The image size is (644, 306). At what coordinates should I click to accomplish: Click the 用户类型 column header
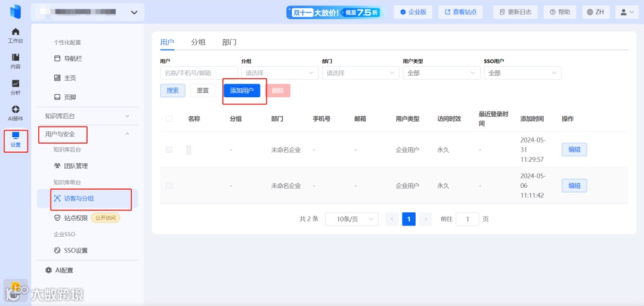[x=407, y=119]
